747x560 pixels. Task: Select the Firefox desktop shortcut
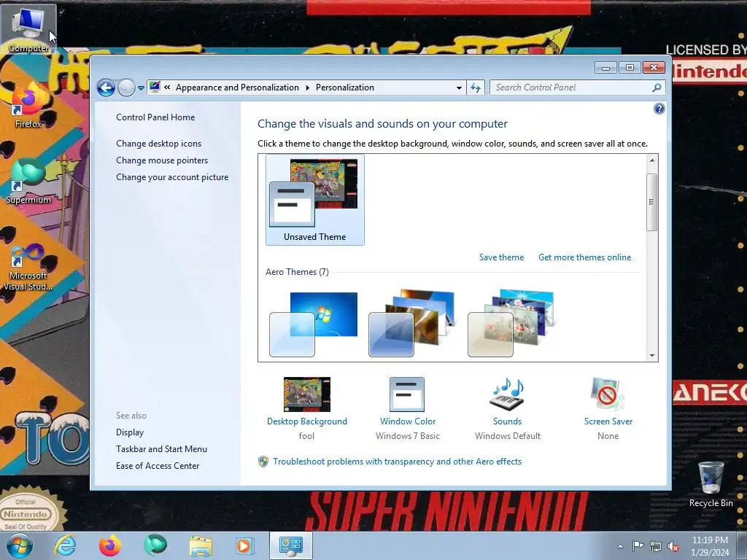(28, 106)
